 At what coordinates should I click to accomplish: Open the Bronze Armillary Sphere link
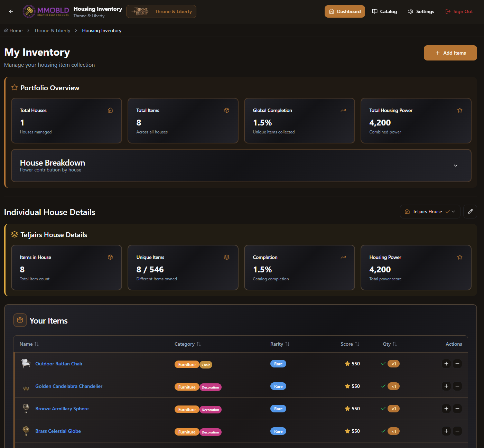click(62, 409)
